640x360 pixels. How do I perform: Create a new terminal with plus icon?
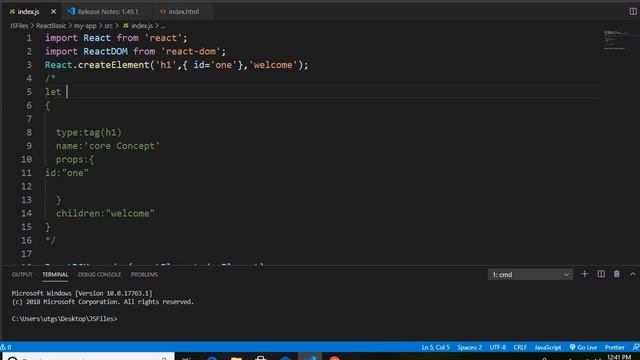pyautogui.click(x=584, y=274)
